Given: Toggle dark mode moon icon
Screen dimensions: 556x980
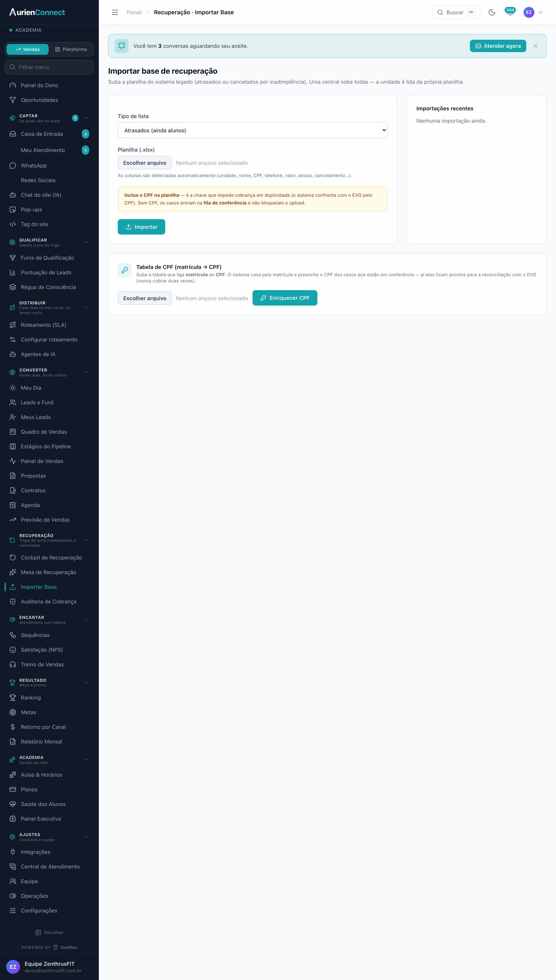Looking at the screenshot, I should coord(492,12).
